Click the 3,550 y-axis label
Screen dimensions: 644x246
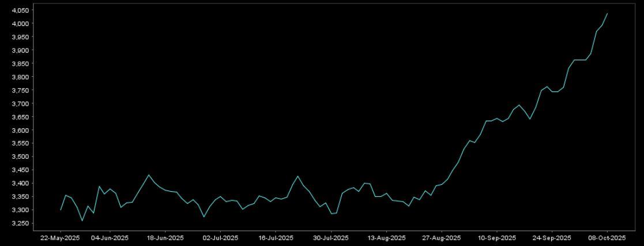(x=21, y=143)
